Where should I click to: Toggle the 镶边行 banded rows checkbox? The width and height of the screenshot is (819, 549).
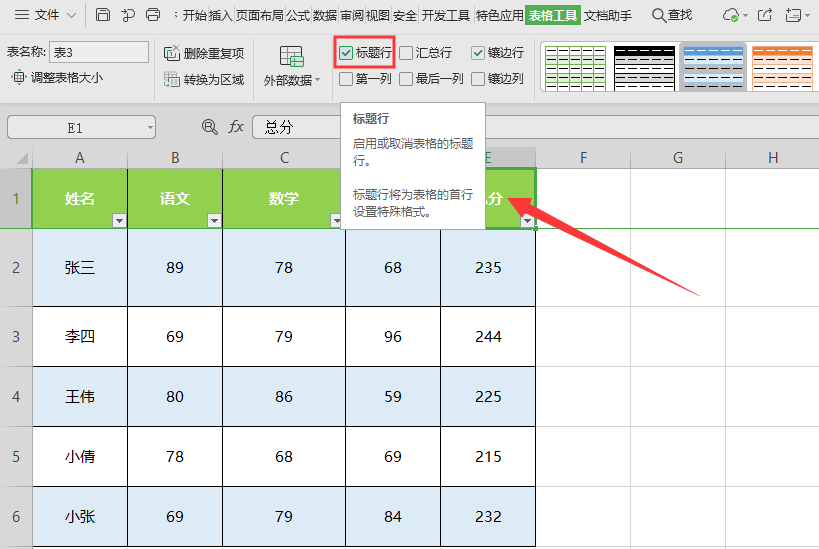tap(478, 53)
